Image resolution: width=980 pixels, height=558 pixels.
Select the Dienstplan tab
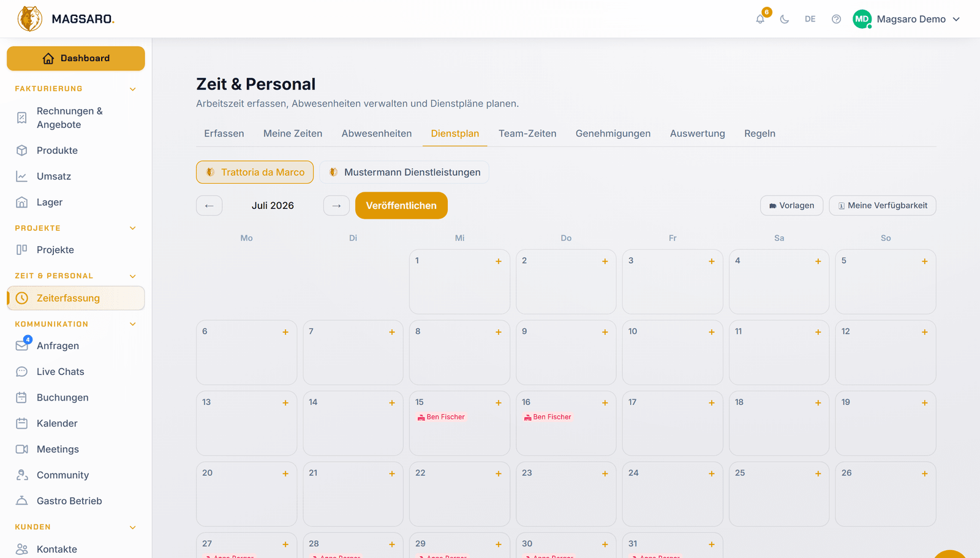click(455, 134)
